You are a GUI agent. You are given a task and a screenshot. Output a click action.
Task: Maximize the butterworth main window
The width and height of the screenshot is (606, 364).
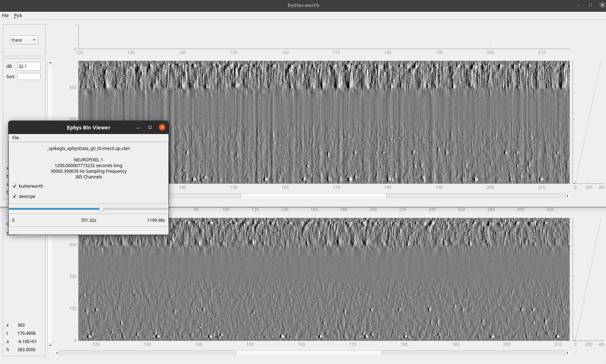coord(590,5)
